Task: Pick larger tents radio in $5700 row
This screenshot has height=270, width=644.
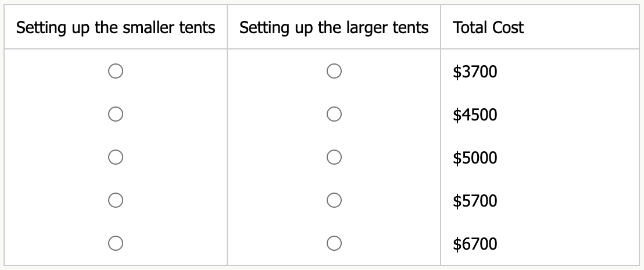Action: click(x=334, y=200)
